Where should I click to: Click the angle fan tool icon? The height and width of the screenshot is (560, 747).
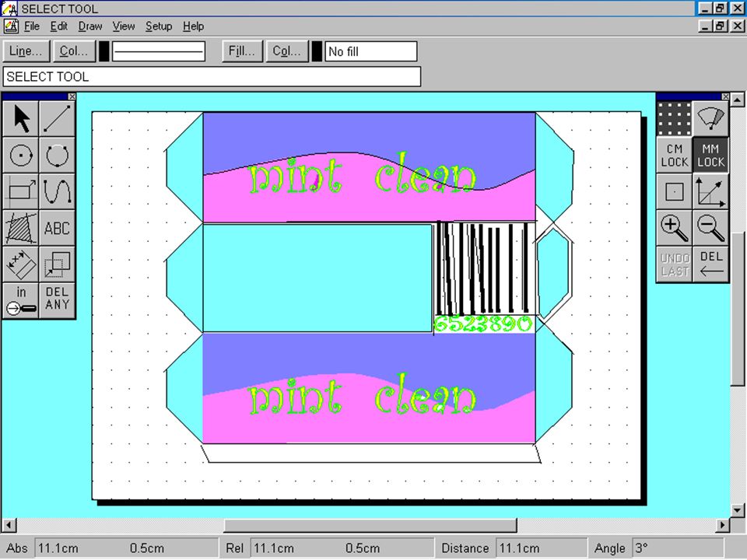click(x=710, y=118)
